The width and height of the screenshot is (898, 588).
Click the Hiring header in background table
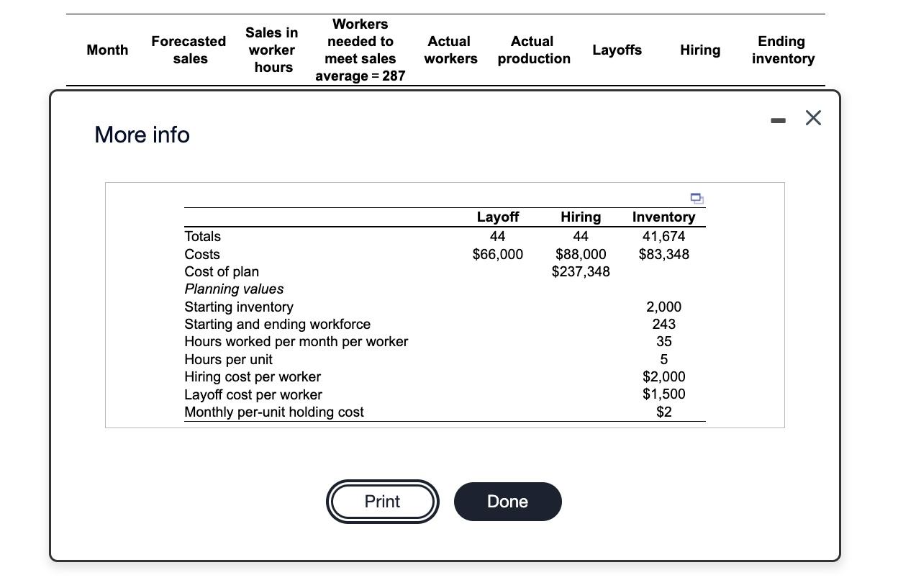tap(700, 50)
